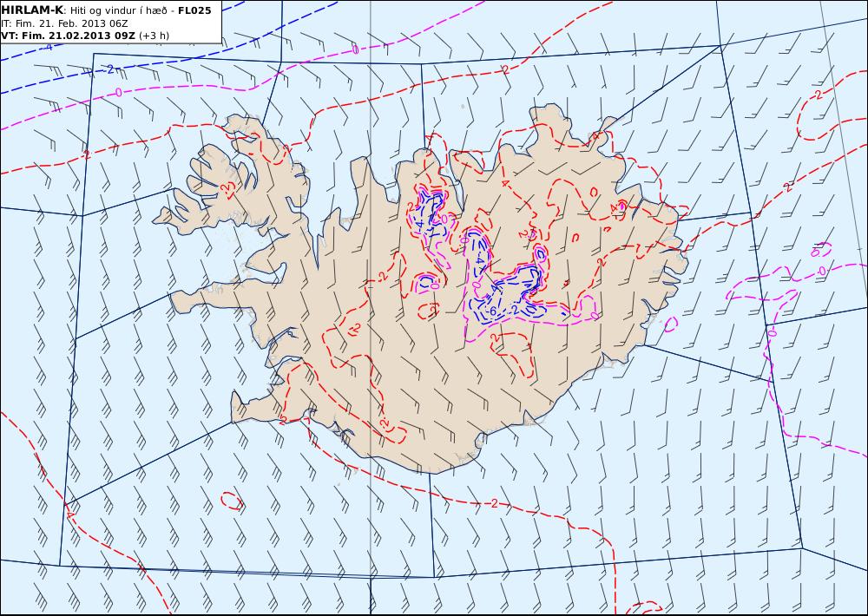Click the '-6' blue contour label over Iceland

click(490, 311)
